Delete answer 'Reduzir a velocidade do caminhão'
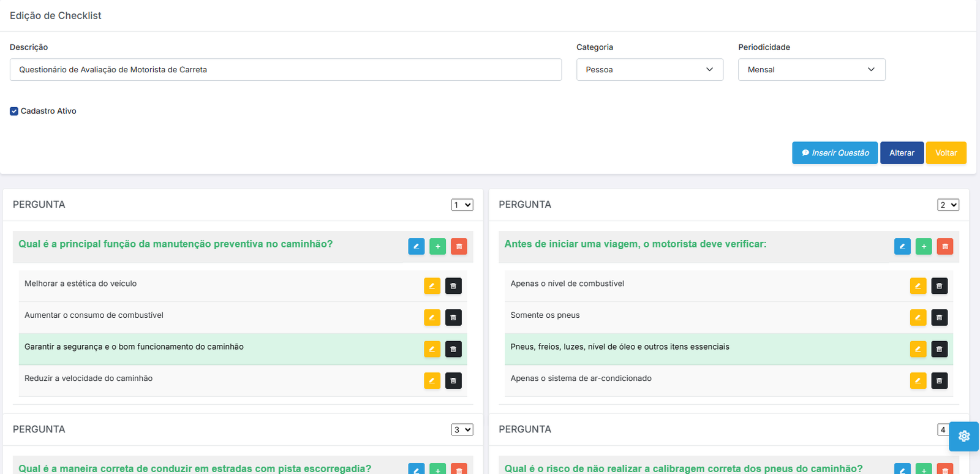Image resolution: width=980 pixels, height=474 pixels. [x=453, y=381]
